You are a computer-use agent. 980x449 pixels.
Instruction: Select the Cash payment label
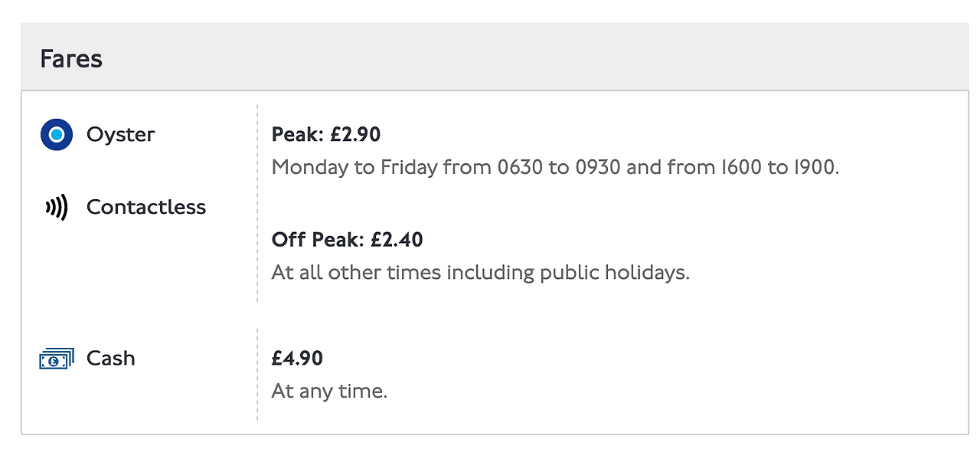click(111, 359)
